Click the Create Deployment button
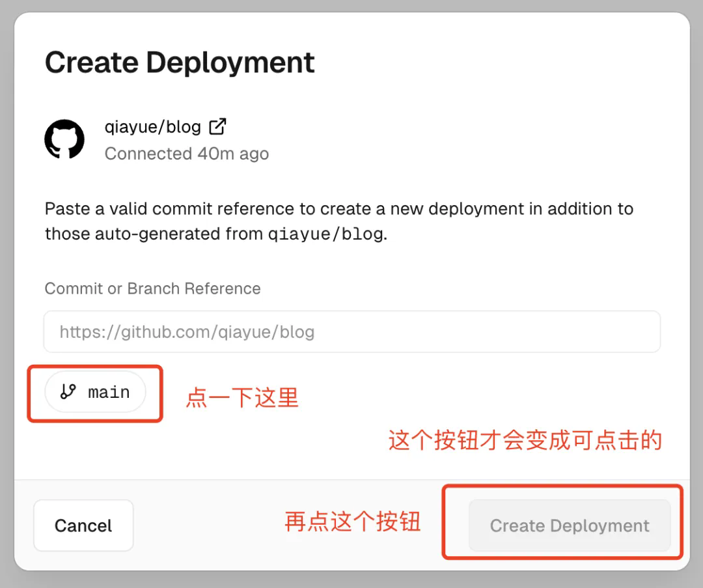 click(570, 525)
